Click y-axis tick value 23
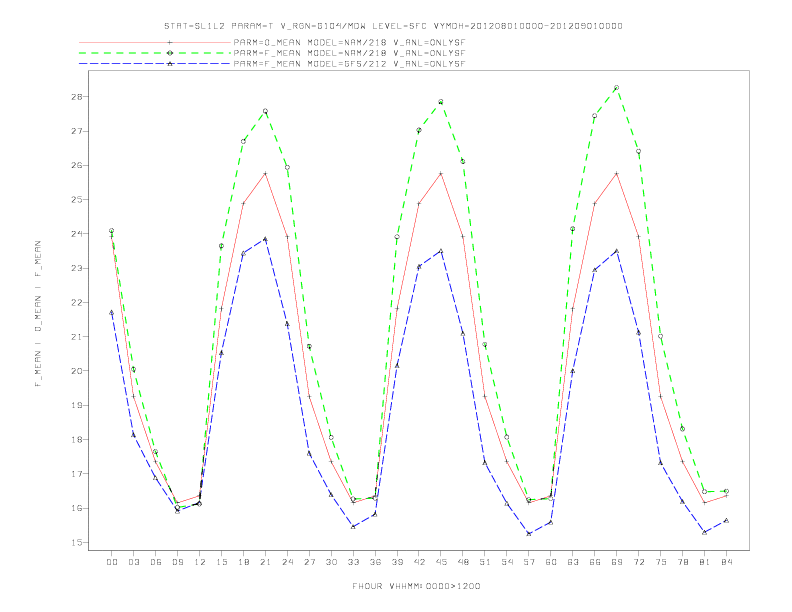Screen dimensions: 792x612 click(x=77, y=269)
